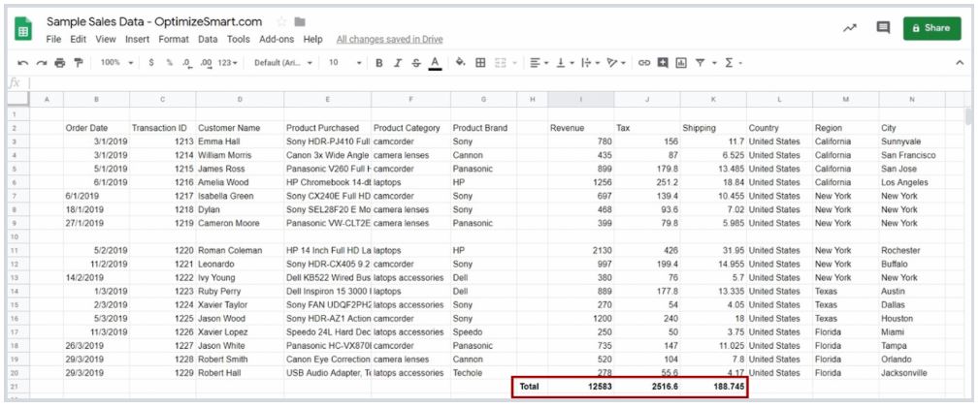Select row 10 header
Screen dimensions: 980x408
[18, 236]
